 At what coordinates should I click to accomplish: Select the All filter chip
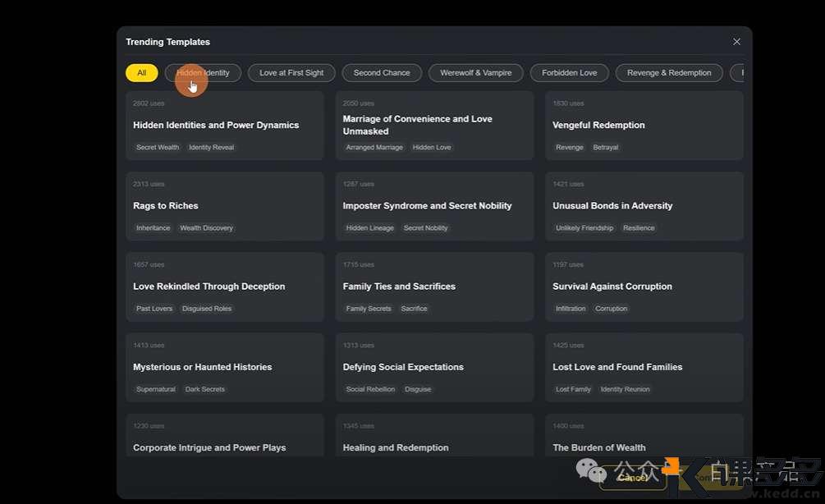coord(141,73)
